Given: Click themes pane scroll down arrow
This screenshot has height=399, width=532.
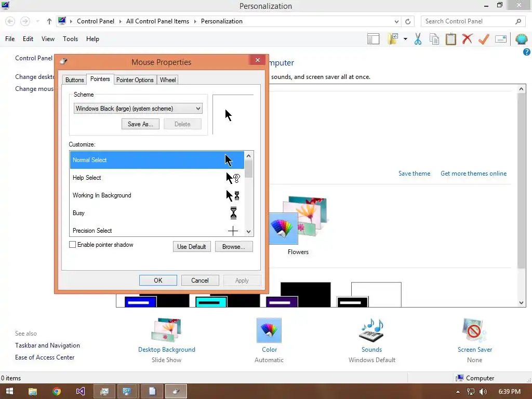Looking at the screenshot, I should [x=522, y=303].
